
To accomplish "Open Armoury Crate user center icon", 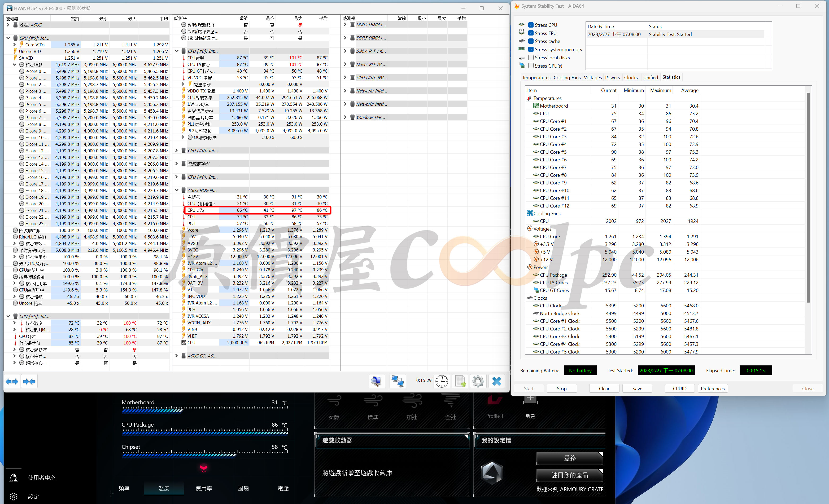I will 14,478.
